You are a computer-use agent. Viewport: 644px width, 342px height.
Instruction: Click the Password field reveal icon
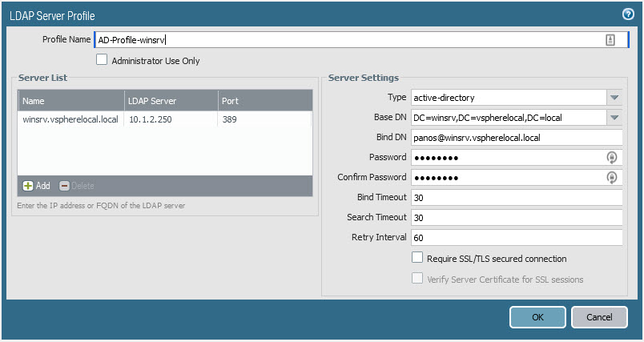click(x=612, y=158)
